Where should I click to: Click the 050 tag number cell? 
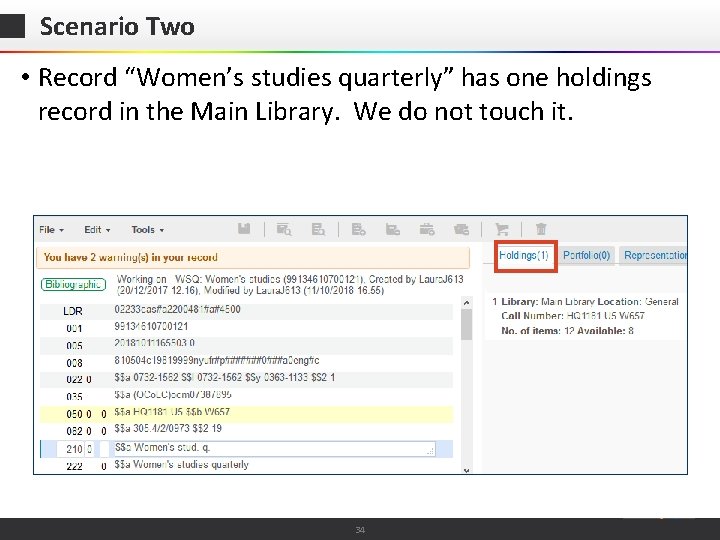74,414
